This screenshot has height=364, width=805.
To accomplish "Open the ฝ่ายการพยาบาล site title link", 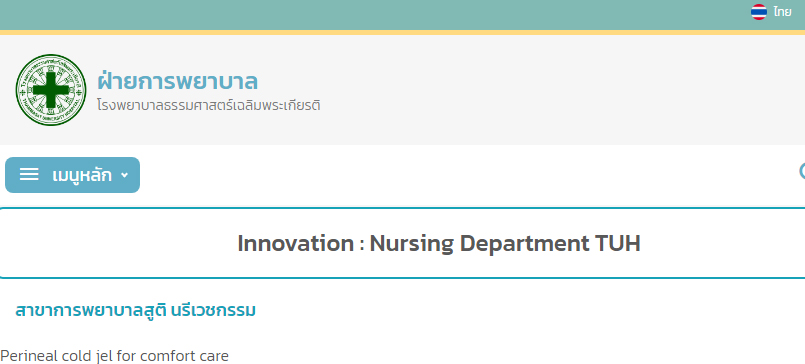I will click(177, 81).
